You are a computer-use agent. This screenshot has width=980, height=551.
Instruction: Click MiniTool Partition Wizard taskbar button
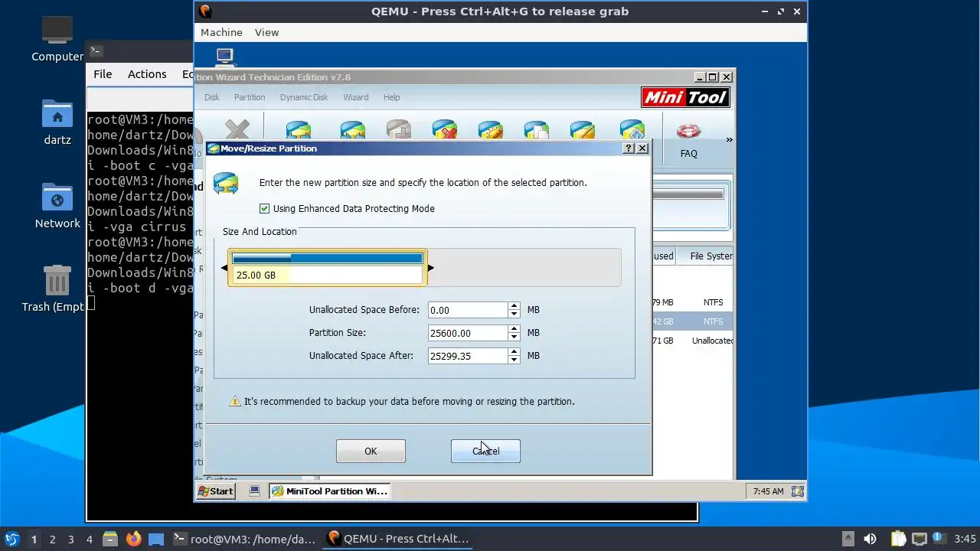(x=330, y=491)
